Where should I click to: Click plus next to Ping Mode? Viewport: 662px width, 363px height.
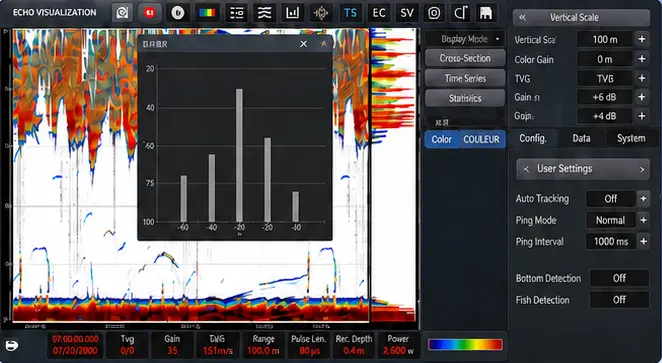(643, 220)
